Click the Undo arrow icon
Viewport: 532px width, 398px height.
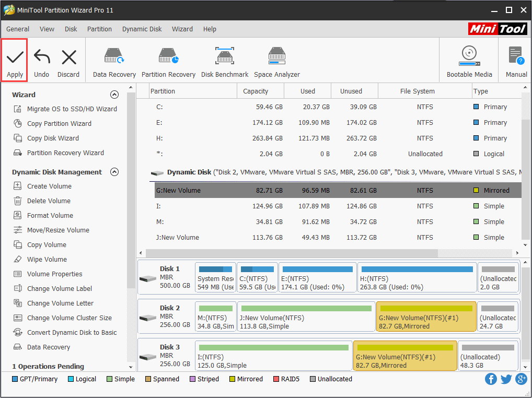click(x=42, y=57)
